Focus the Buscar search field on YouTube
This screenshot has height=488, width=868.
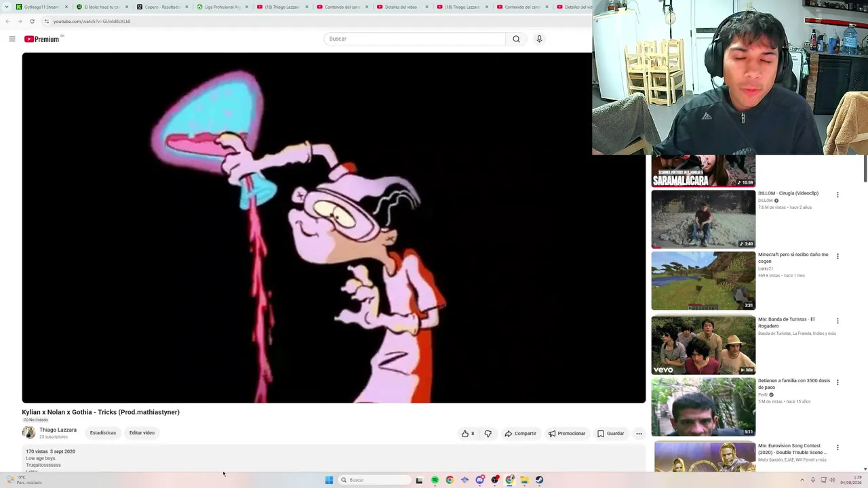(x=414, y=39)
